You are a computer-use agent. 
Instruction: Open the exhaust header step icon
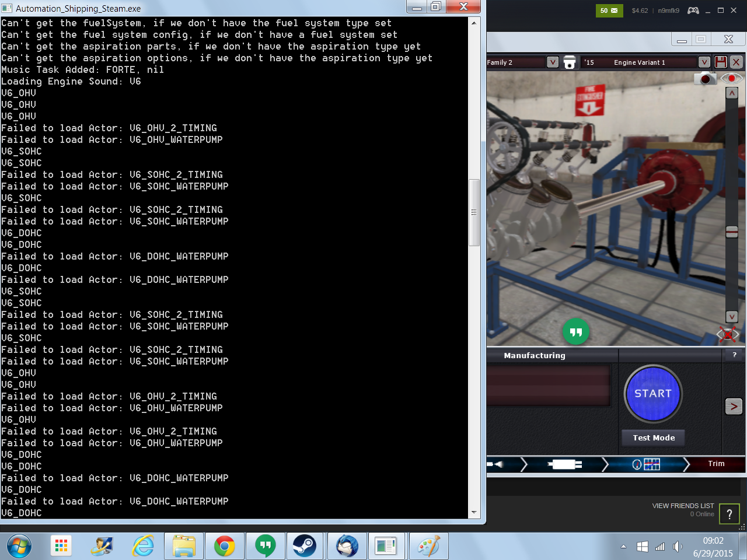(496, 464)
